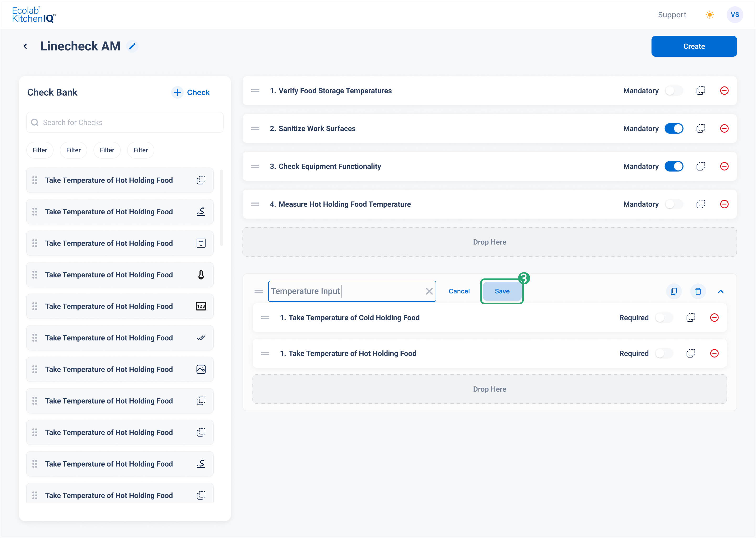Open the Ecolab KitchenIQ logo home link
Image resolution: width=756 pixels, height=538 pixels.
point(34,14)
